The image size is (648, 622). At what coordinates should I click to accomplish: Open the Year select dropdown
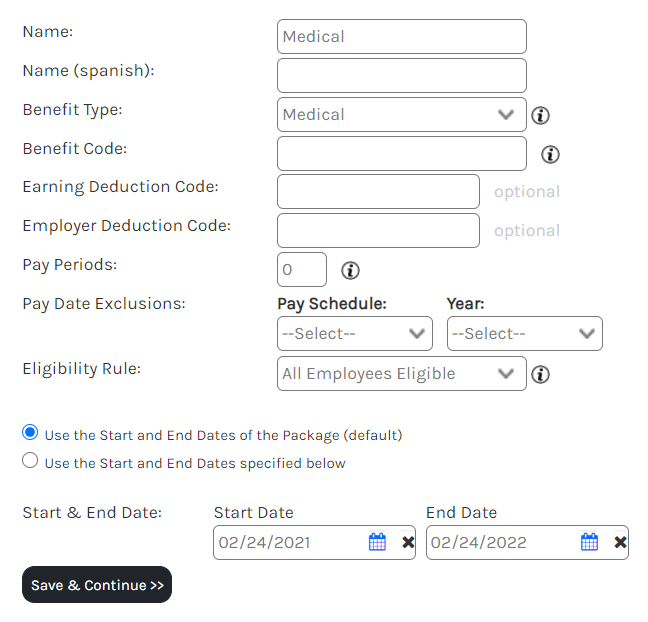[x=524, y=334]
